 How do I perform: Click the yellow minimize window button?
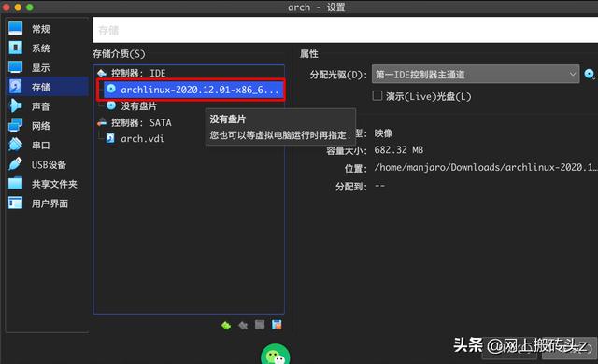(x=18, y=7)
